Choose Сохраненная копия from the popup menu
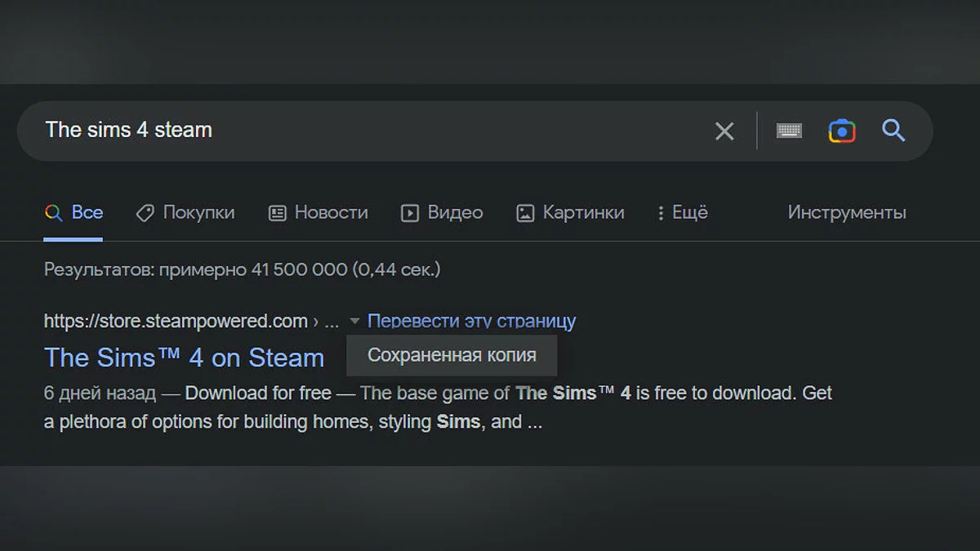The height and width of the screenshot is (551, 980). 452,355
